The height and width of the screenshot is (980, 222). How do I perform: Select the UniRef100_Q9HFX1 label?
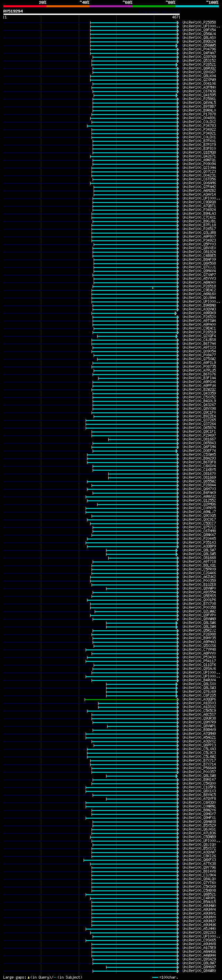tap(199, 818)
